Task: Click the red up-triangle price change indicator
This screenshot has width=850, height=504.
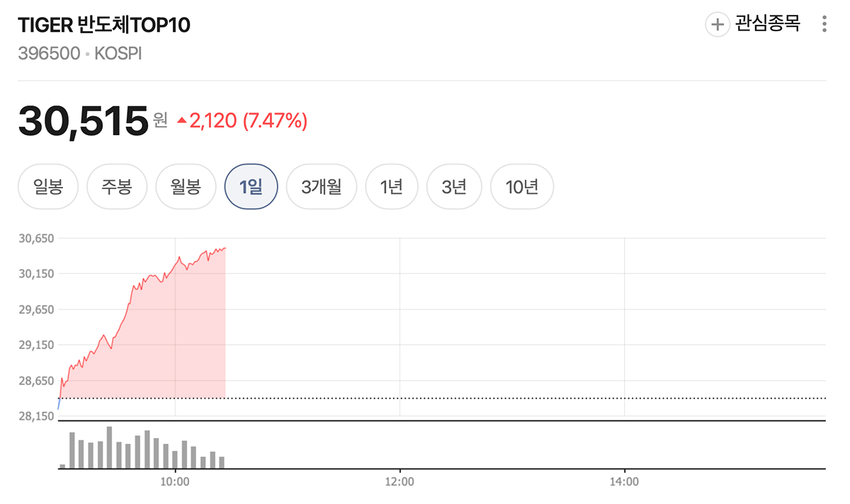Action: click(182, 121)
